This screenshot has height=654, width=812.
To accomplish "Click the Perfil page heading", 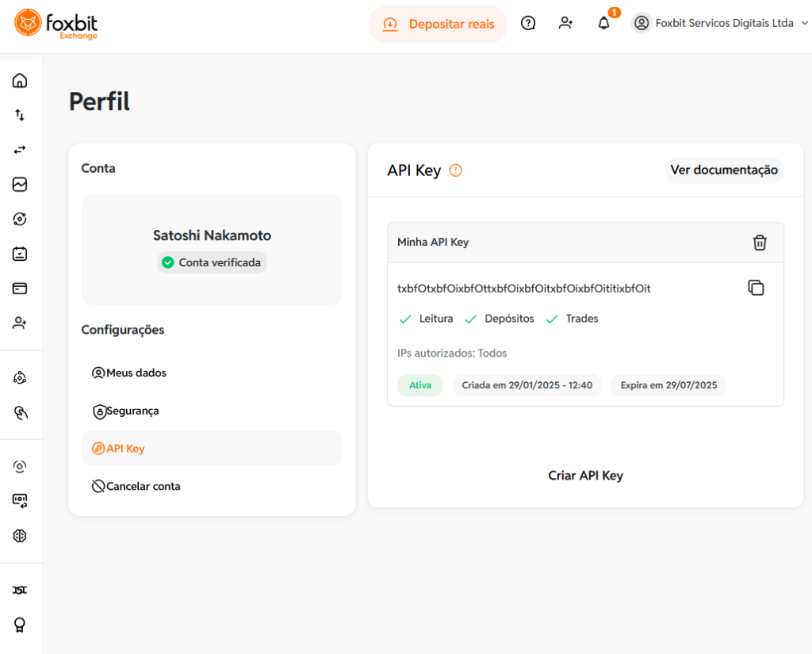I will [99, 101].
